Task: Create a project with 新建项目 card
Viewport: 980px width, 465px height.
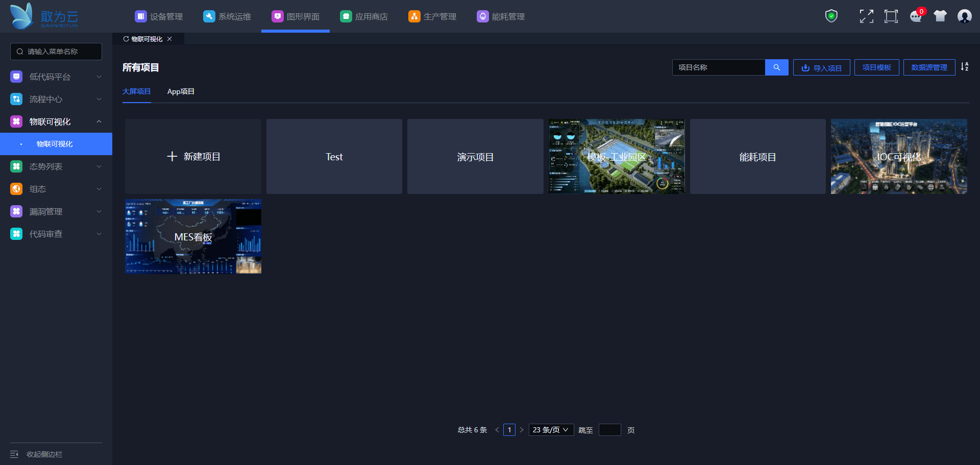Action: pyautogui.click(x=193, y=157)
